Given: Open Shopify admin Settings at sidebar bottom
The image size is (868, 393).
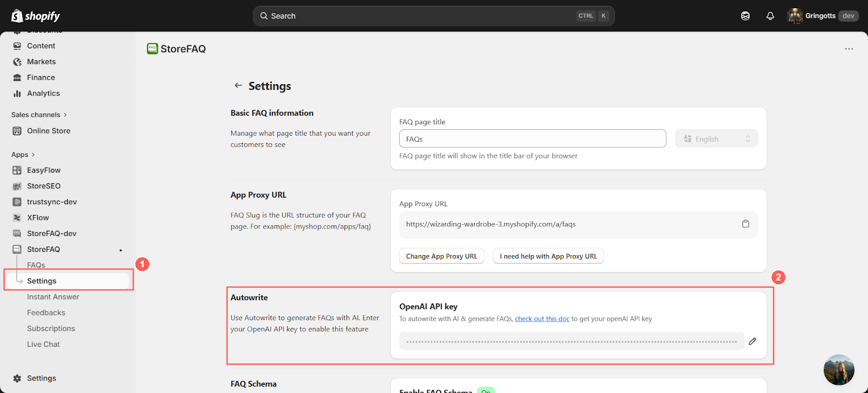Looking at the screenshot, I should tap(42, 378).
